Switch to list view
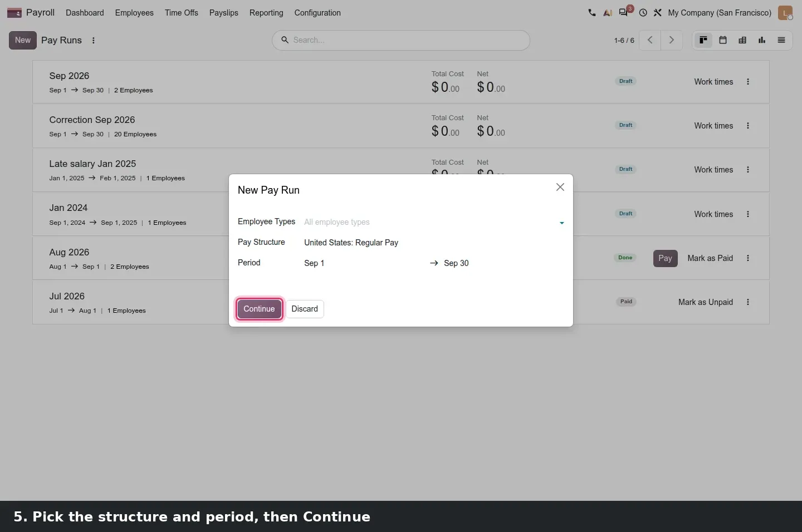Viewport: 802px width, 532px height. coord(781,40)
